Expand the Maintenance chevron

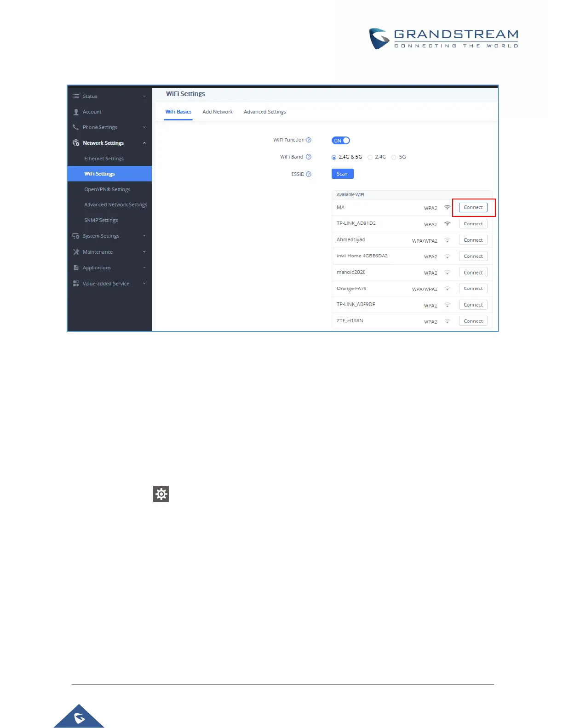144,252
